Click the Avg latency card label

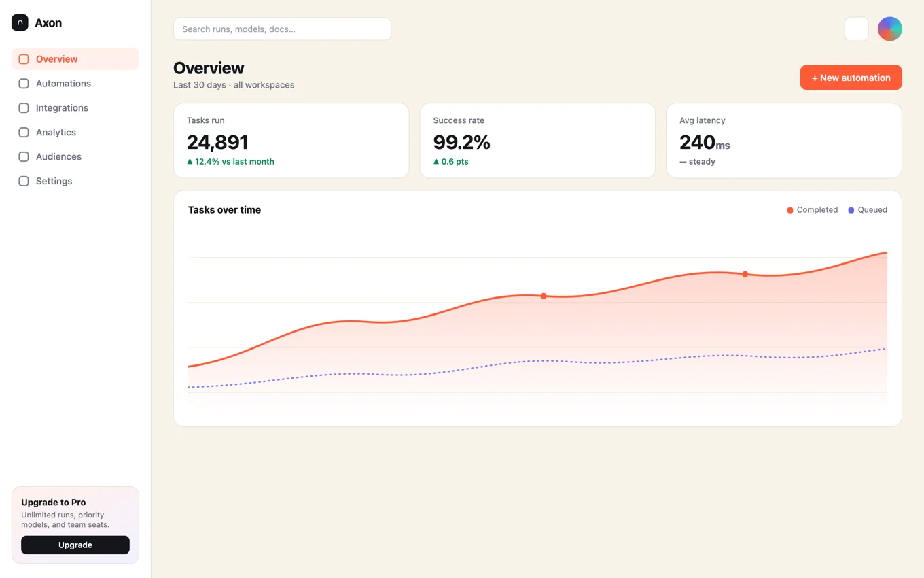703,120
